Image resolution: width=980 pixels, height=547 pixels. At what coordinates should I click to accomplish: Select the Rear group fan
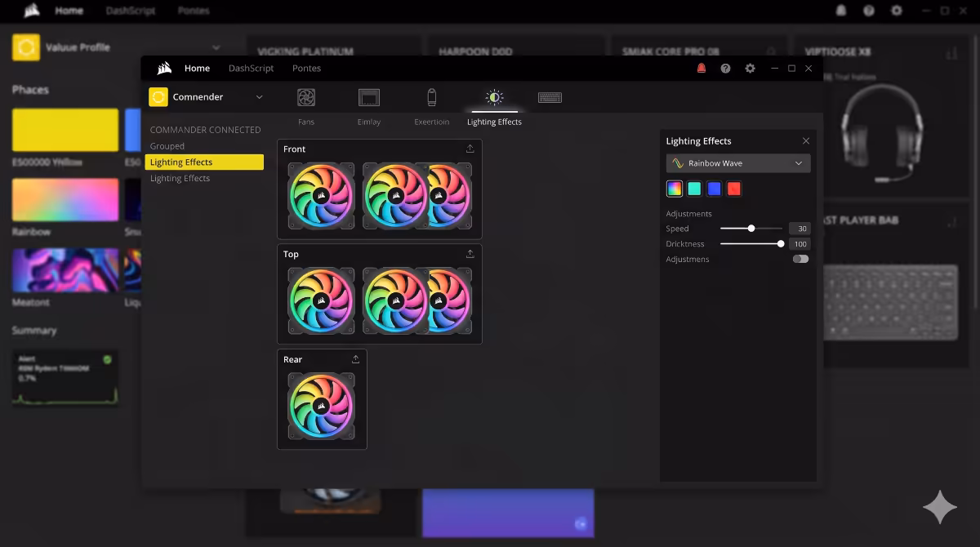[322, 407]
